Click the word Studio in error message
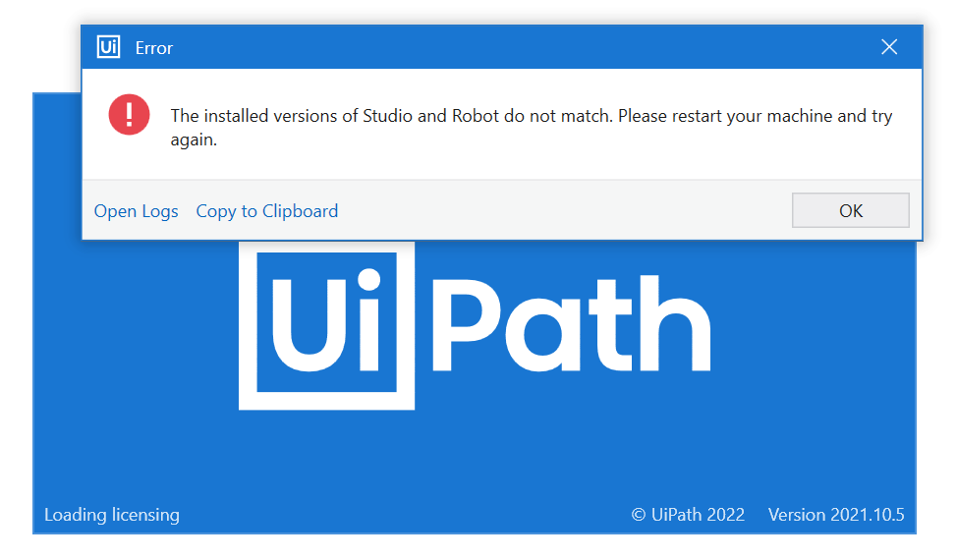 click(x=388, y=116)
